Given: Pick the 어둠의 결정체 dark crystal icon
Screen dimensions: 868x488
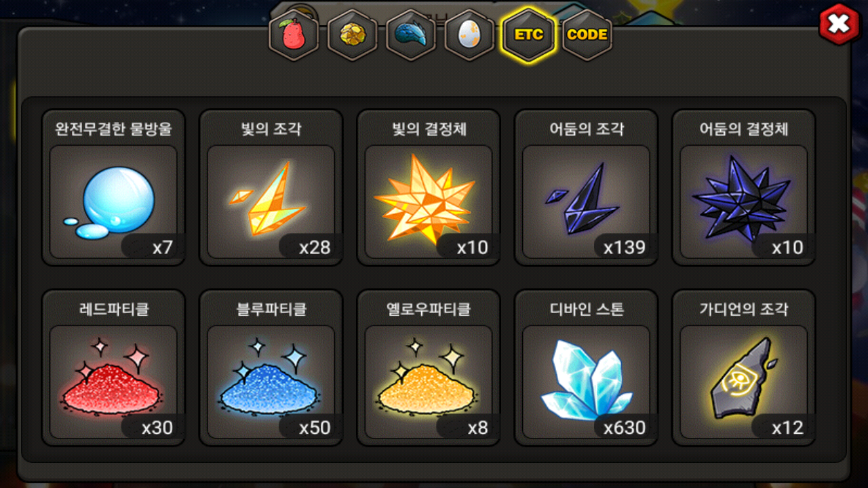Looking at the screenshot, I should click(743, 202).
